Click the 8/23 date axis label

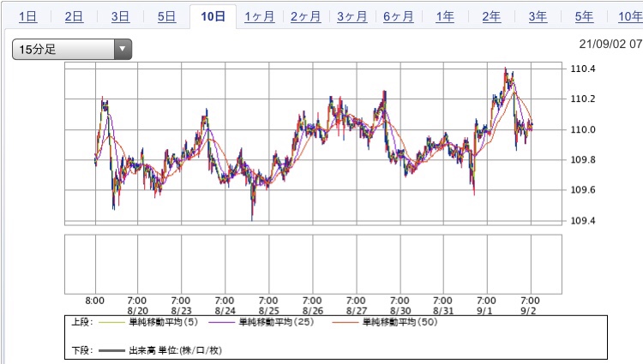pos(181,311)
